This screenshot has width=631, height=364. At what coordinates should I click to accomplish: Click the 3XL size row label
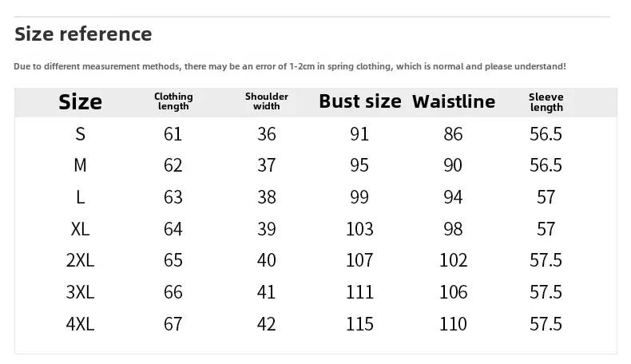tap(80, 292)
